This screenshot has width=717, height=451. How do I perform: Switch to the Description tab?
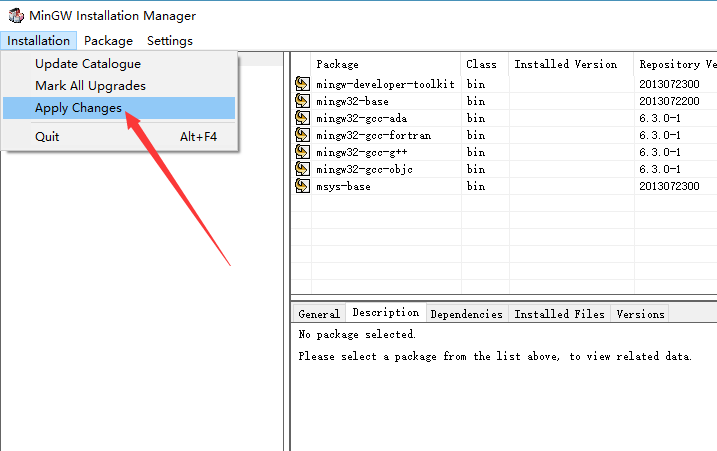coord(386,312)
